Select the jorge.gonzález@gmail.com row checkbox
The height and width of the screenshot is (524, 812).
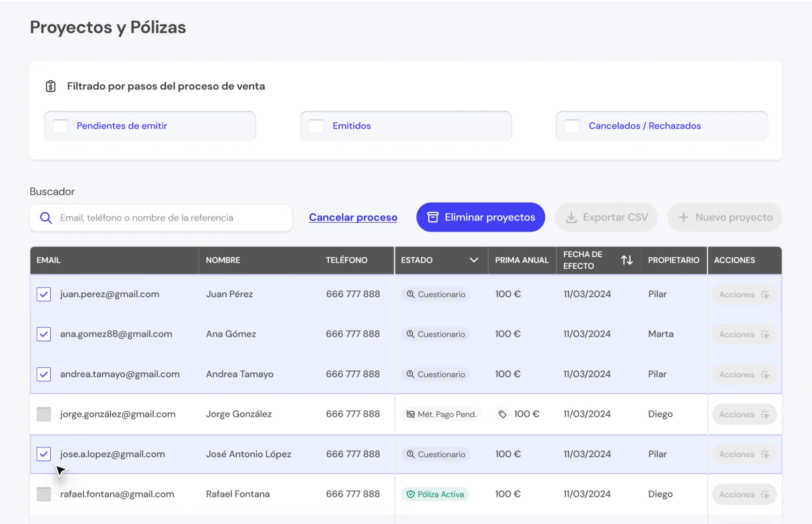(44, 414)
